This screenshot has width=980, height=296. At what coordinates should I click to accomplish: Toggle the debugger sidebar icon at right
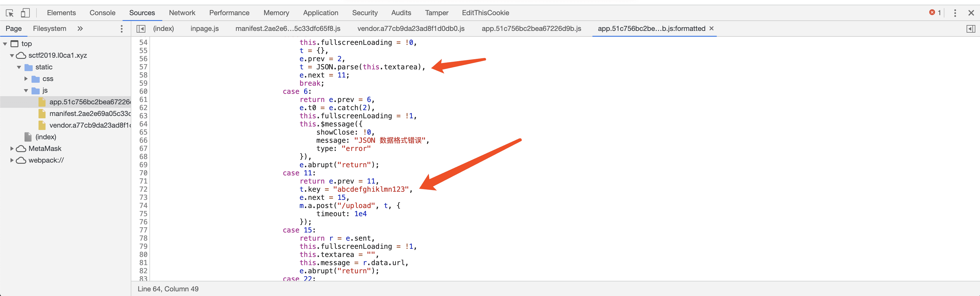(x=970, y=29)
